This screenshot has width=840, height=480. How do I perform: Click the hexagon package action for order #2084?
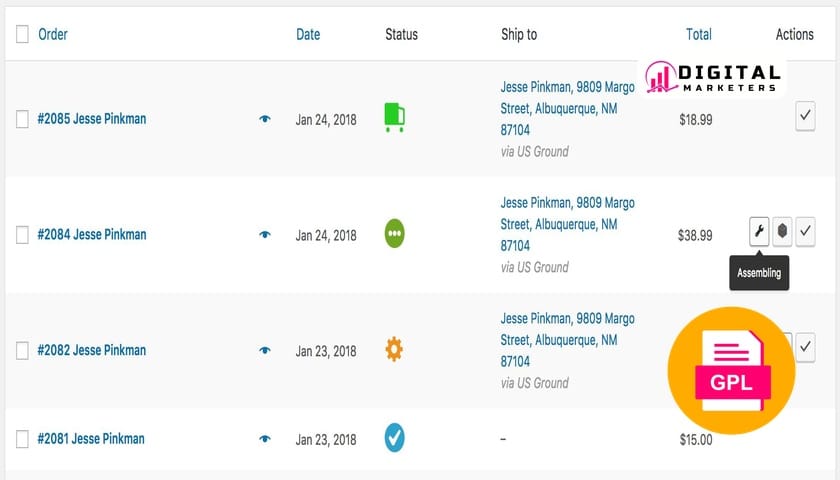(782, 231)
